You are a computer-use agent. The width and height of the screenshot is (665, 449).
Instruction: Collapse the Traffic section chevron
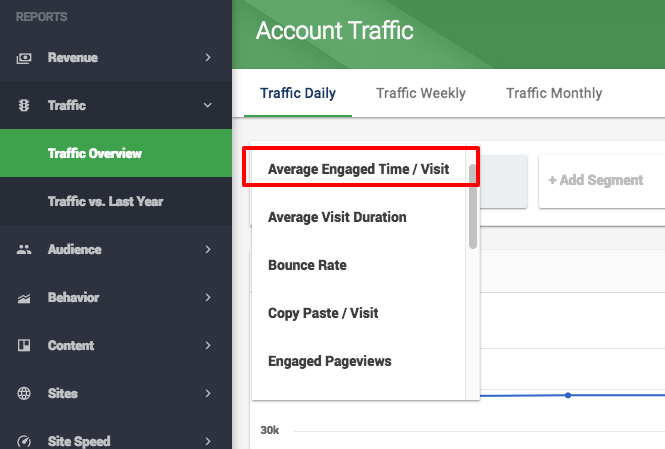207,105
